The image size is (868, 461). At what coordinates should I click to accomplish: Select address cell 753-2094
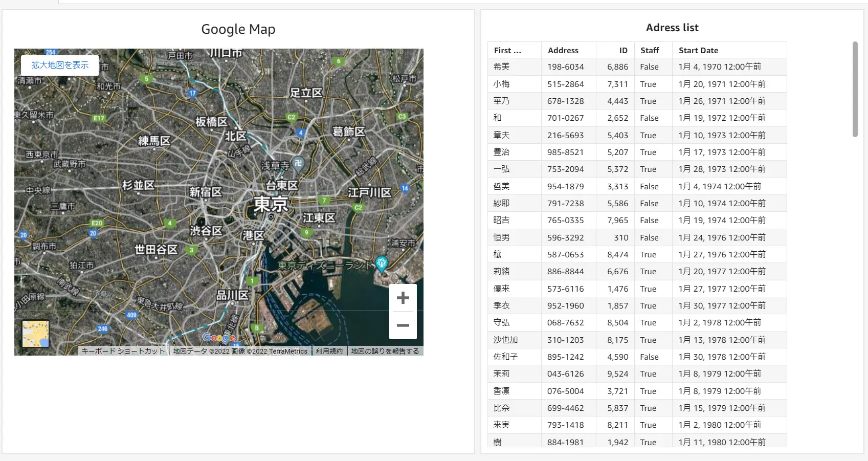569,169
